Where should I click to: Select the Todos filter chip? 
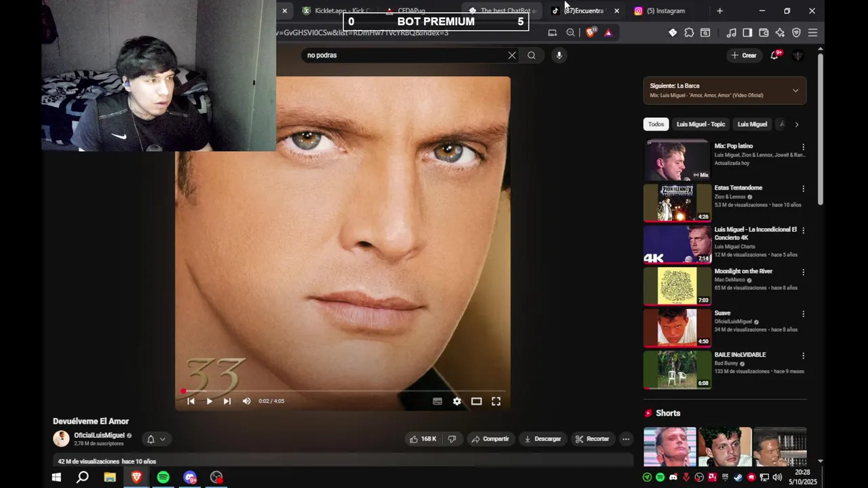point(656,125)
